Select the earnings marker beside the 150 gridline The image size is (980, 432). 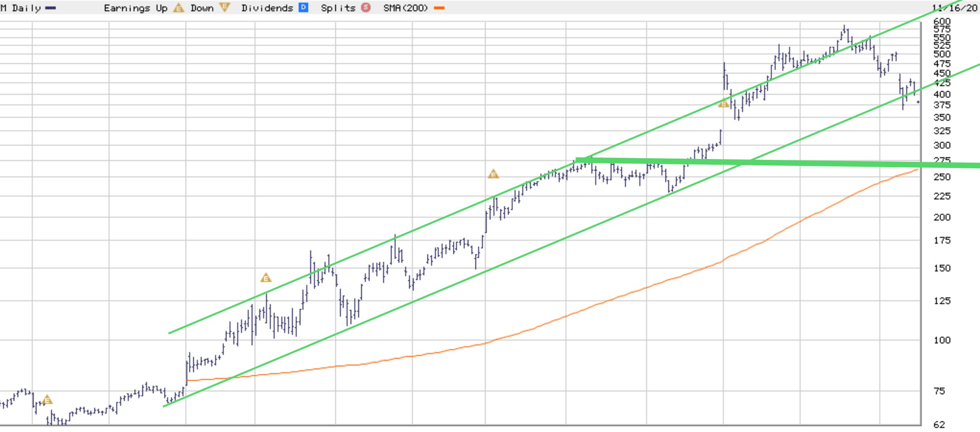point(266,278)
